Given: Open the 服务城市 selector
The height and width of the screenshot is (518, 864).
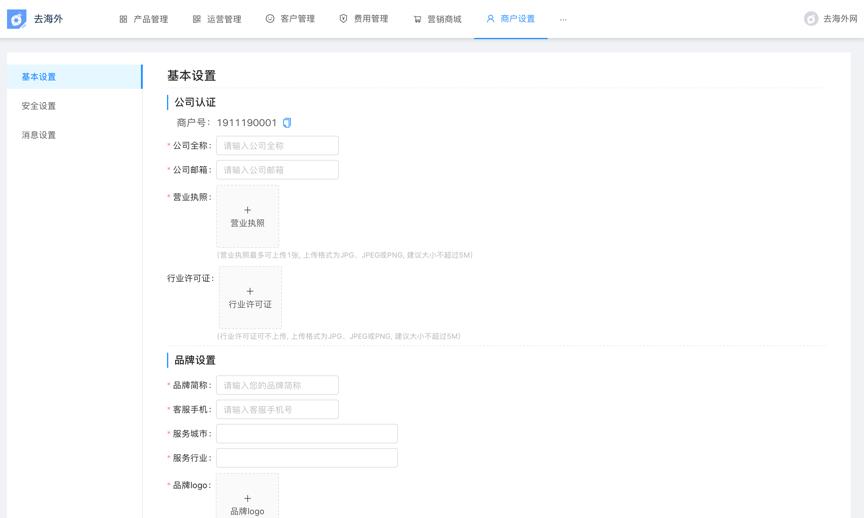Looking at the screenshot, I should pyautogui.click(x=307, y=434).
